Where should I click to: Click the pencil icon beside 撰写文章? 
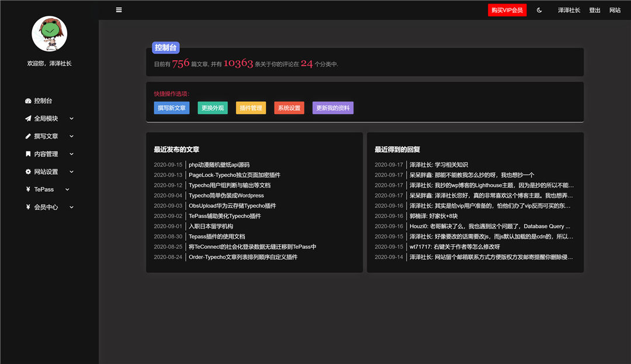[x=28, y=136]
